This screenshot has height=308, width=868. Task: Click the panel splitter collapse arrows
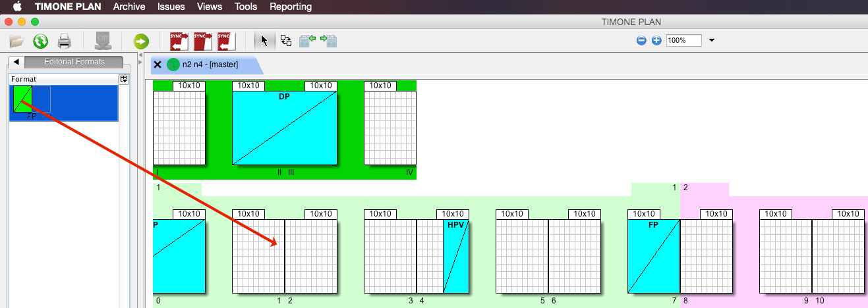139,59
